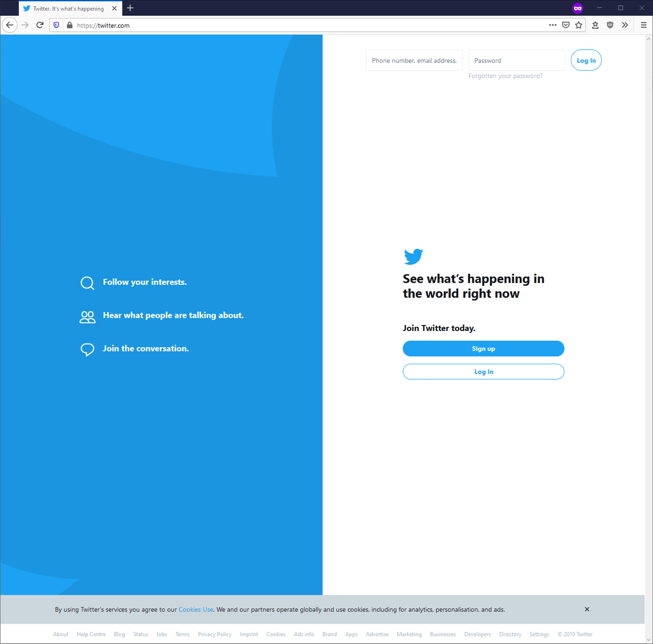Viewport: 653px width, 644px height.
Task: Open the About footer link
Action: (60, 634)
